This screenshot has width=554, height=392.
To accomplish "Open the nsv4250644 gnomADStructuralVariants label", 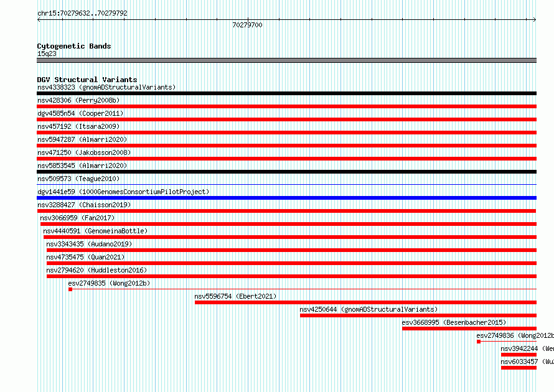I will (x=369, y=309).
